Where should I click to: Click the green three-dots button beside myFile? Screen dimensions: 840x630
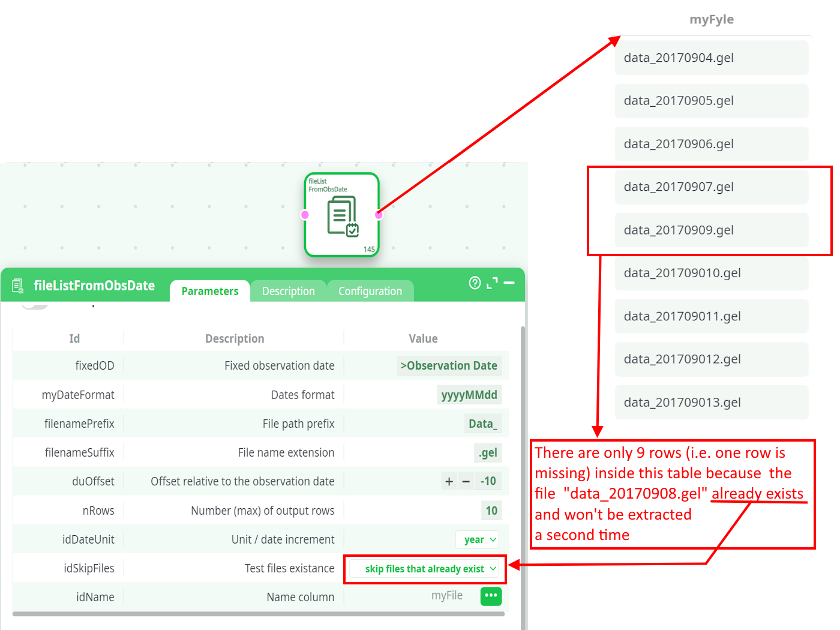pos(491,596)
